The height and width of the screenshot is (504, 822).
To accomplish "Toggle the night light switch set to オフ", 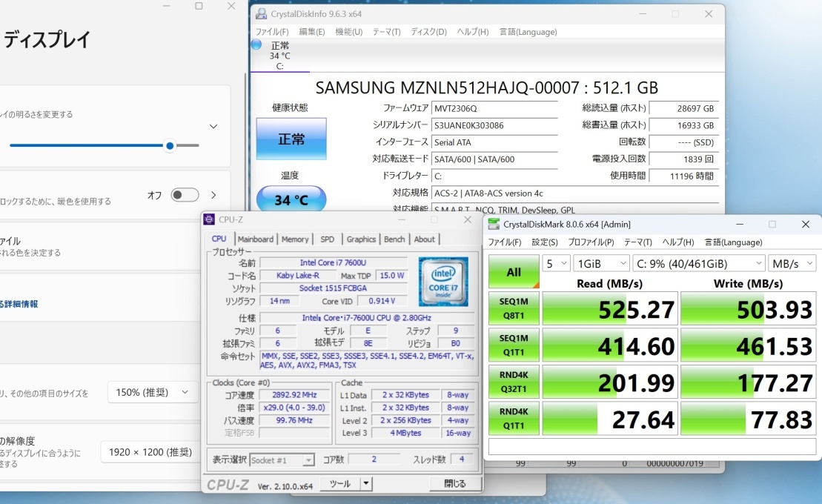I will 185,195.
